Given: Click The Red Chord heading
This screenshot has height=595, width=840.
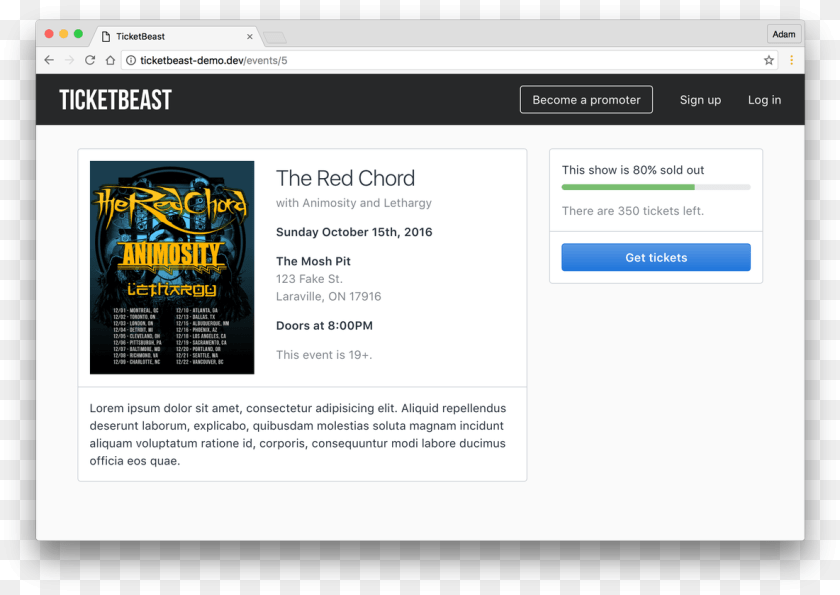Looking at the screenshot, I should (345, 178).
